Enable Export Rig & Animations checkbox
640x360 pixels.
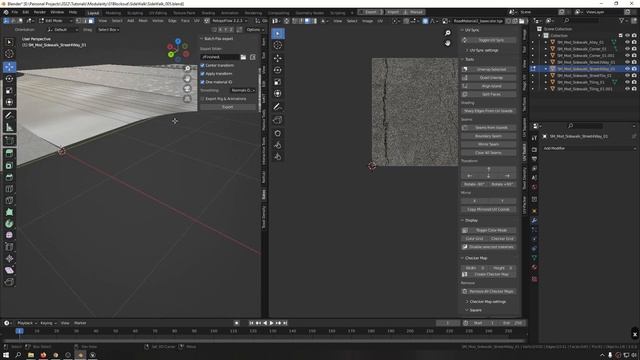tap(202, 99)
